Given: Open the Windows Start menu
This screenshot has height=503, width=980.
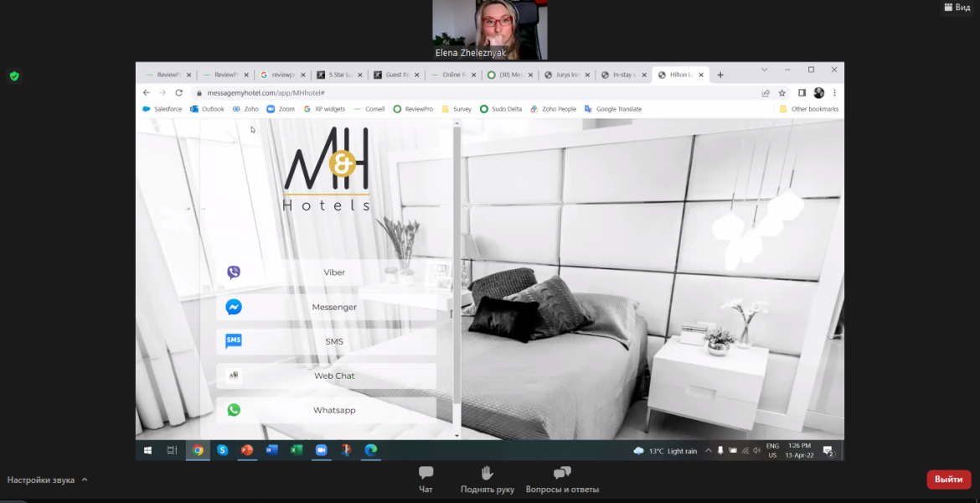Looking at the screenshot, I should [x=148, y=450].
